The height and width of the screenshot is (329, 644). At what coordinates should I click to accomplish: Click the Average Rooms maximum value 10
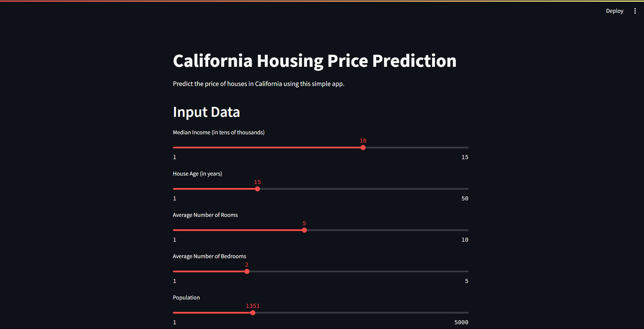pyautogui.click(x=465, y=240)
